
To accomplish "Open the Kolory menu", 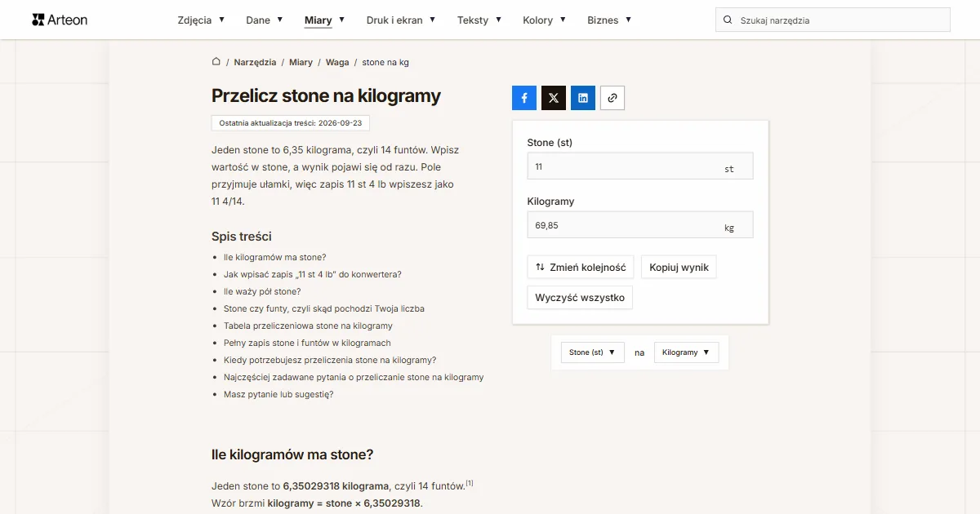I will point(545,20).
